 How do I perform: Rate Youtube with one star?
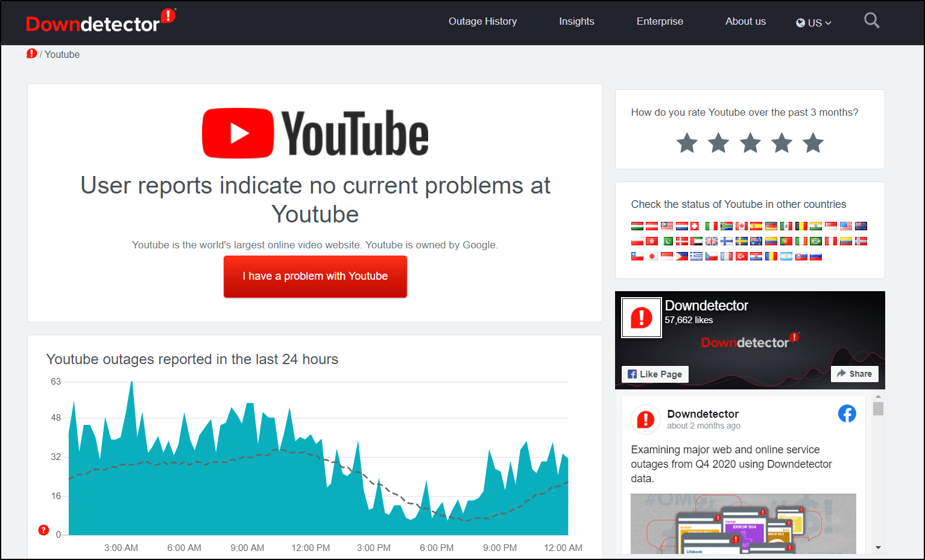687,143
